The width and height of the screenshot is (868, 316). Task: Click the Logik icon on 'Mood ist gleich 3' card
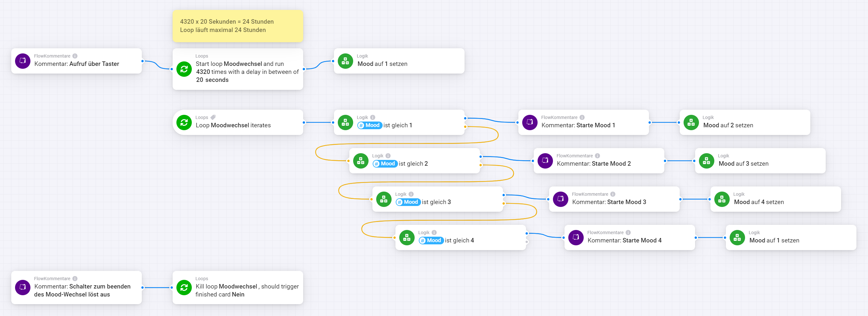(x=384, y=199)
